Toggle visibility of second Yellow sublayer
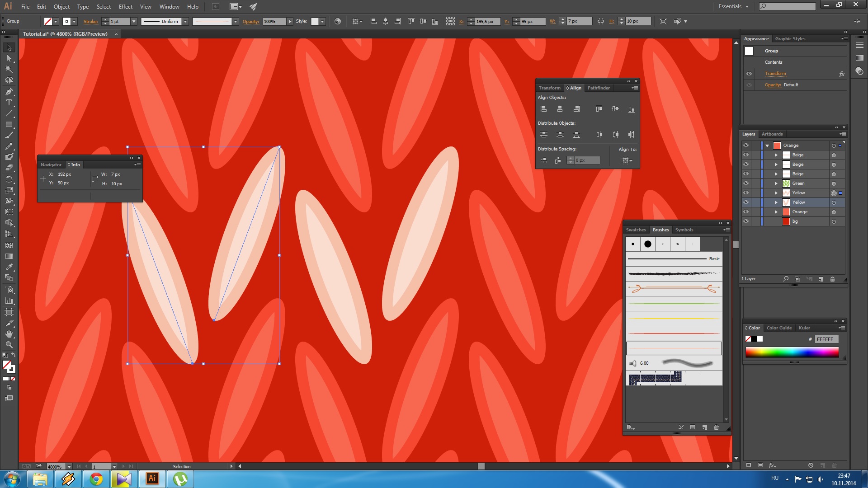 (x=746, y=202)
